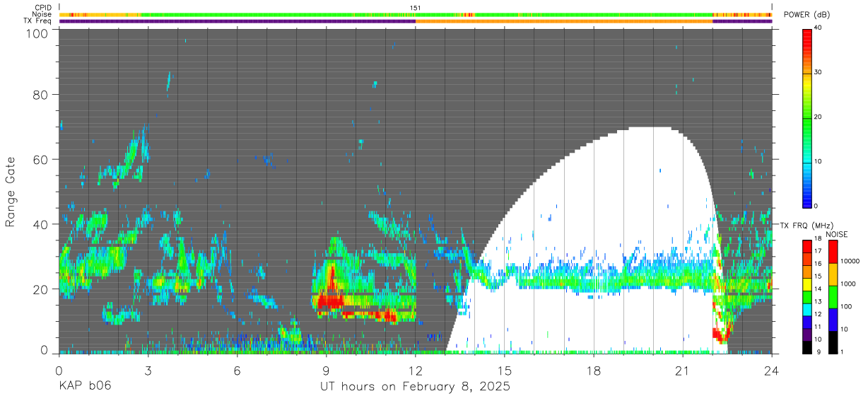
Task: Select the 3 UT hour tick label
Action: pos(148,371)
